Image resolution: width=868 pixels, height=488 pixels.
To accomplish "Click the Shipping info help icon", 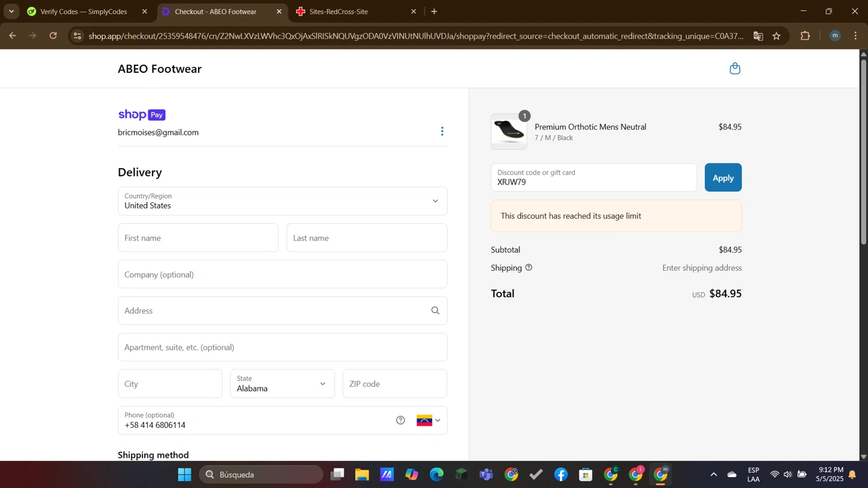I will [529, 268].
